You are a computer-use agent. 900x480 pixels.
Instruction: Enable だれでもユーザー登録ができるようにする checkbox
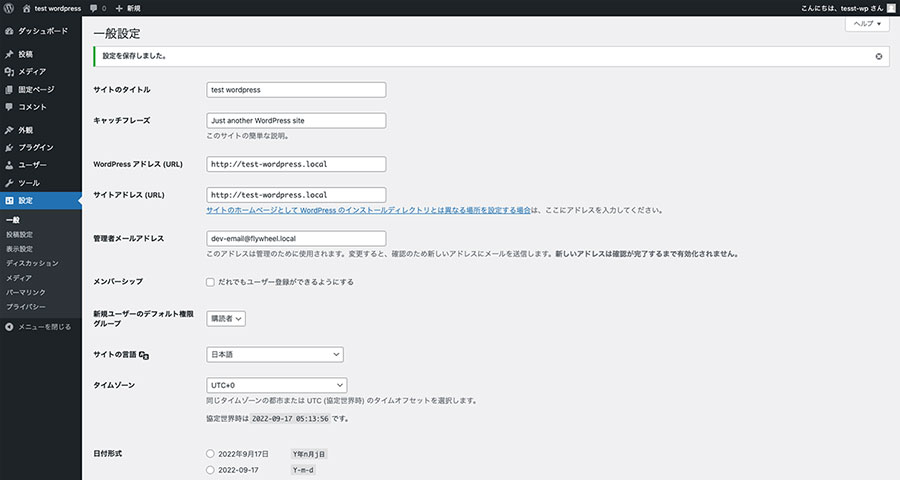pyautogui.click(x=210, y=282)
